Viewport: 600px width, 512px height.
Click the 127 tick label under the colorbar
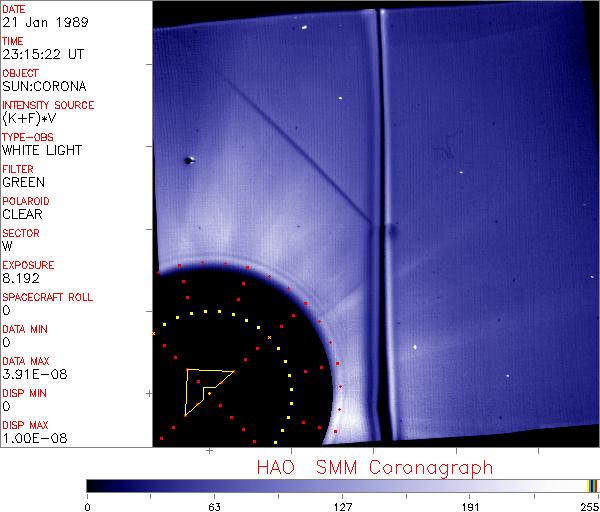(342, 505)
